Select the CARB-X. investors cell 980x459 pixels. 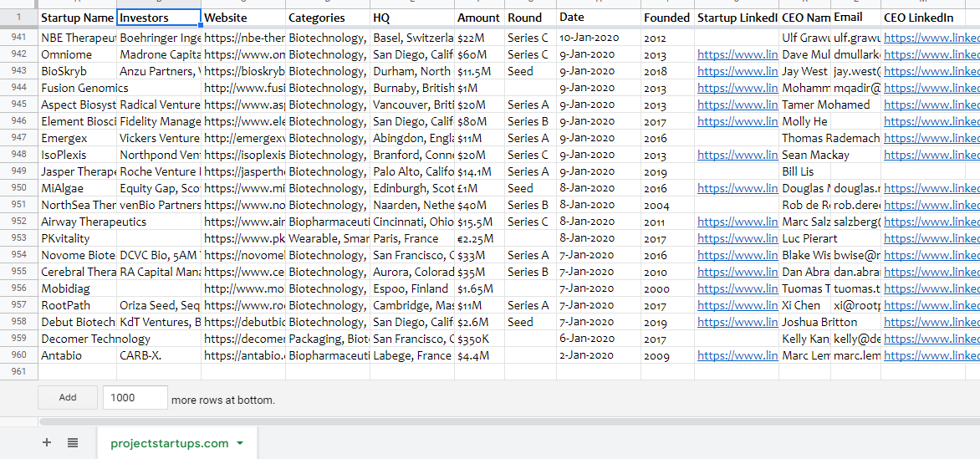(159, 355)
